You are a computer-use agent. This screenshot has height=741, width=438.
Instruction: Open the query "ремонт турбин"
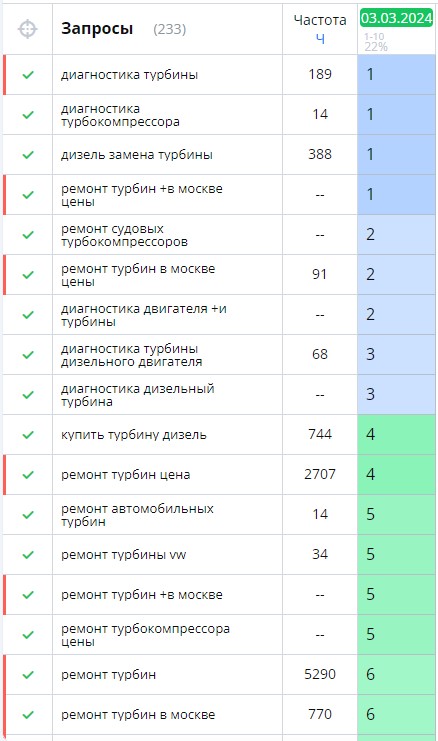click(x=108, y=674)
